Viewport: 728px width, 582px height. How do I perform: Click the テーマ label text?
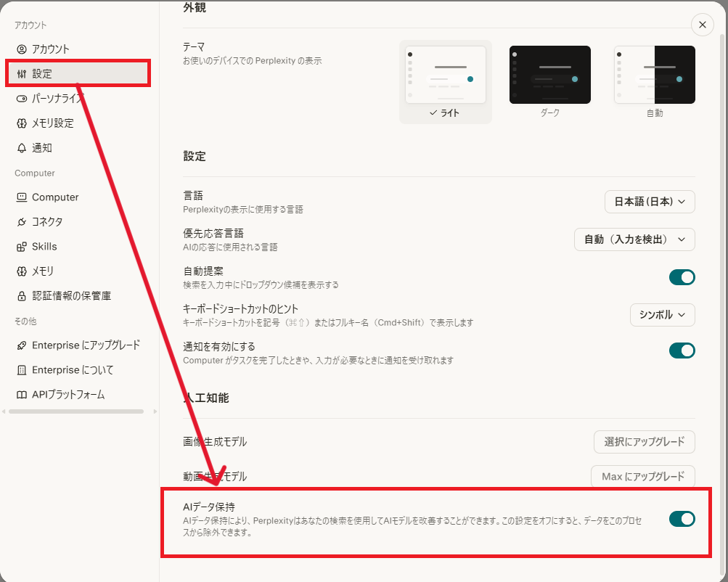point(194,47)
